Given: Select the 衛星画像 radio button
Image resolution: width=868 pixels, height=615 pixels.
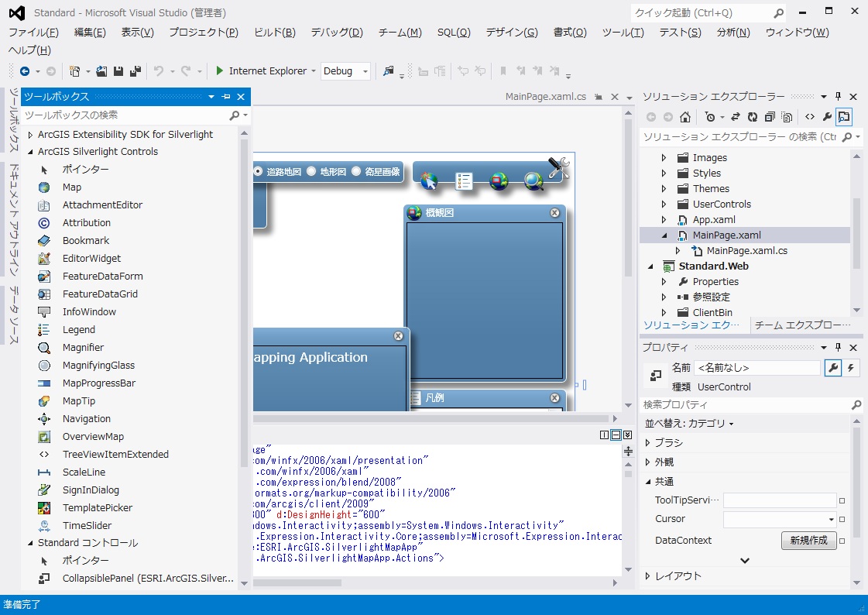Looking at the screenshot, I should coord(356,172).
